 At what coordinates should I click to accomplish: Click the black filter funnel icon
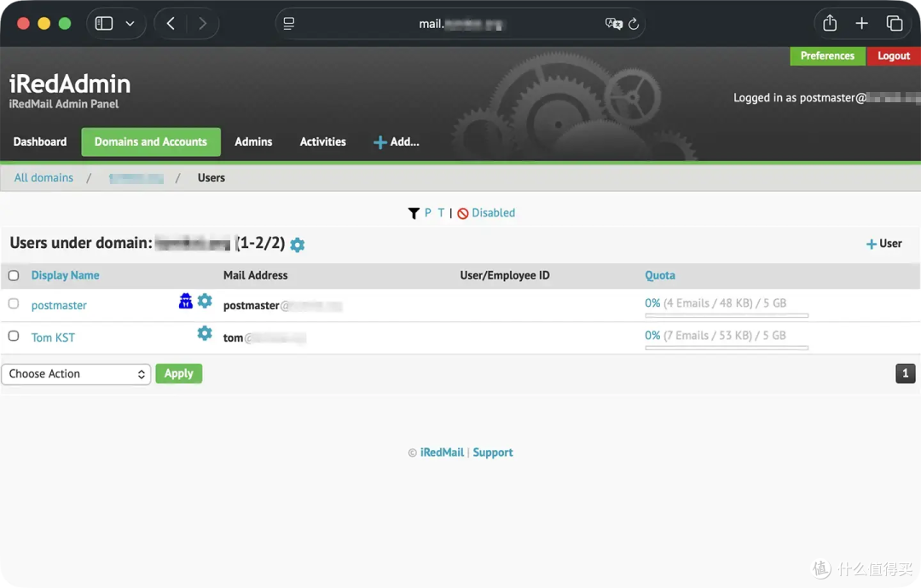[x=414, y=213]
